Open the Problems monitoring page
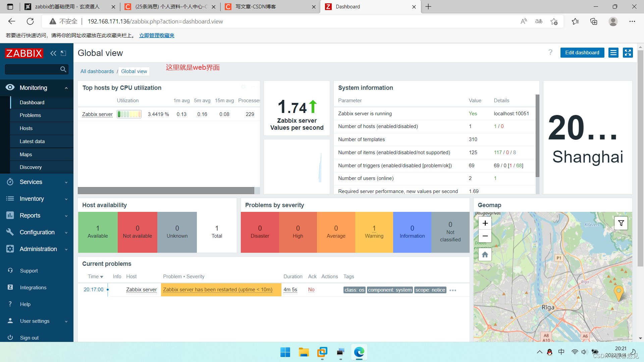 coord(30,115)
